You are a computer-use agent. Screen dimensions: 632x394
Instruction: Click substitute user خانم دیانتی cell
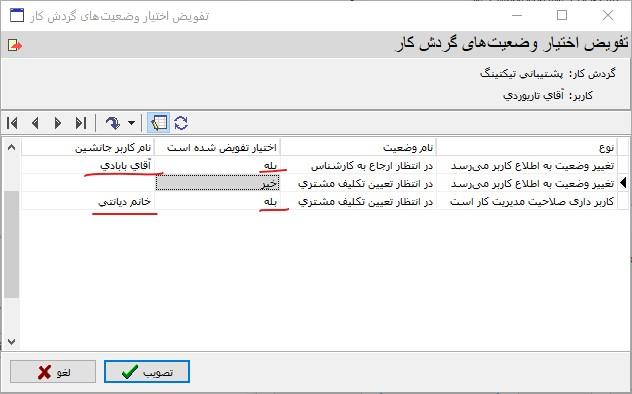88,201
